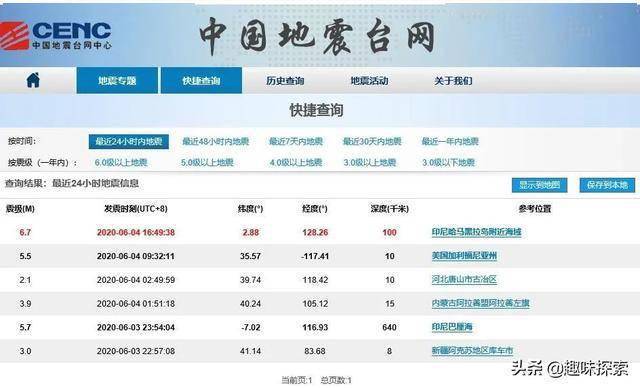Click the 当前页:1 pagination text

click(x=297, y=380)
